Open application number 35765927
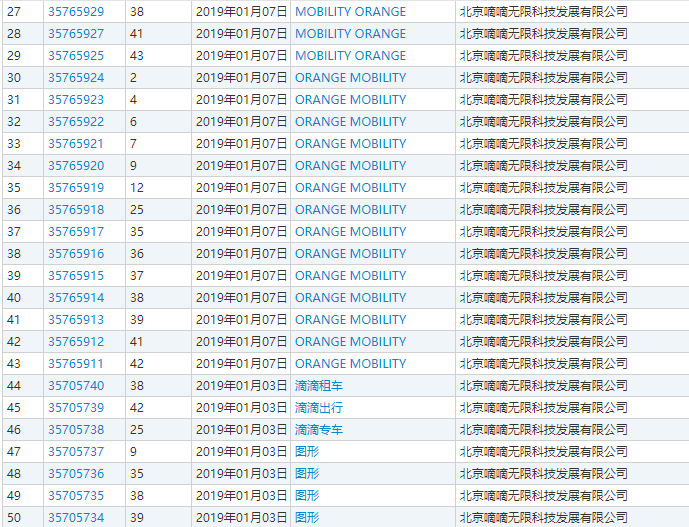 tap(76, 34)
